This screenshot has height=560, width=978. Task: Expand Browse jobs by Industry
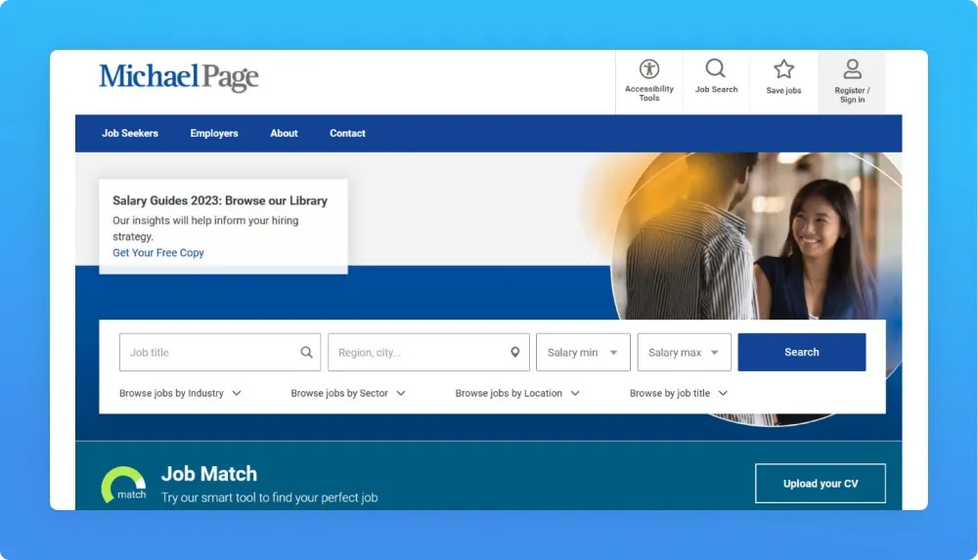coord(180,394)
